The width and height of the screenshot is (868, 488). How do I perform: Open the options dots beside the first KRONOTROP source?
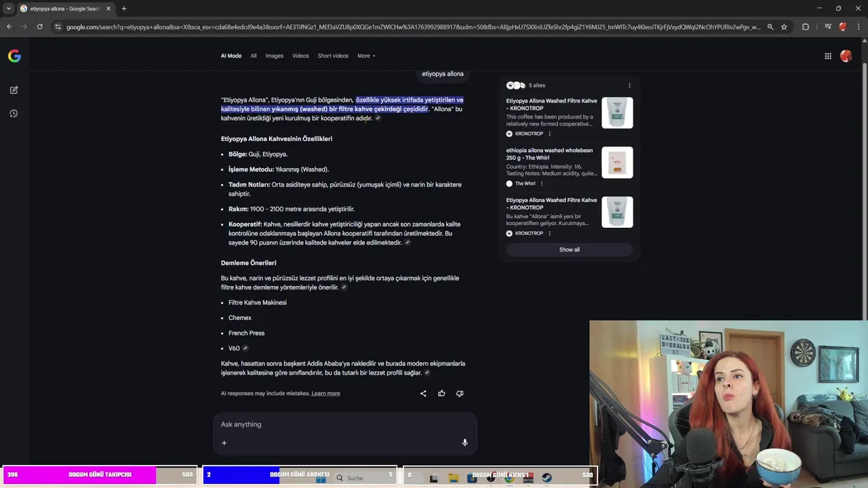(x=549, y=134)
